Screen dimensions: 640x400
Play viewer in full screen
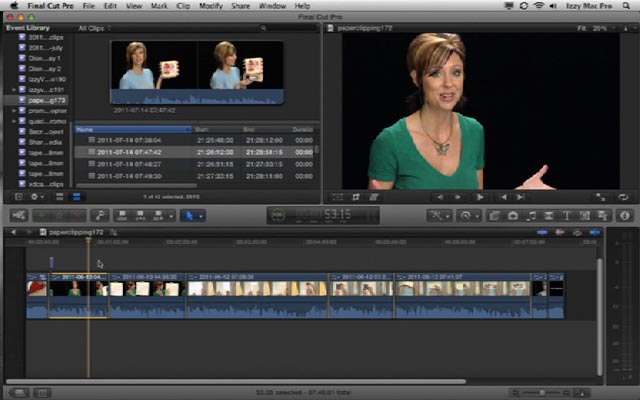[x=600, y=197]
